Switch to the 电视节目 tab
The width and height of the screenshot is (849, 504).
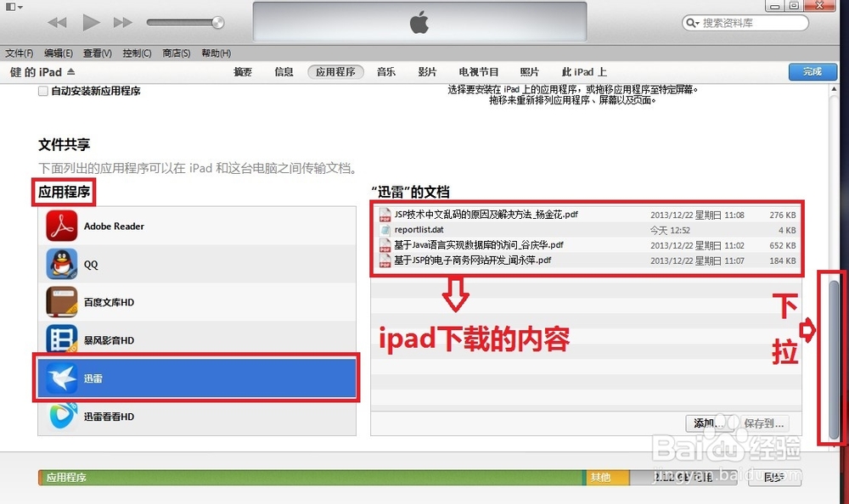point(479,72)
